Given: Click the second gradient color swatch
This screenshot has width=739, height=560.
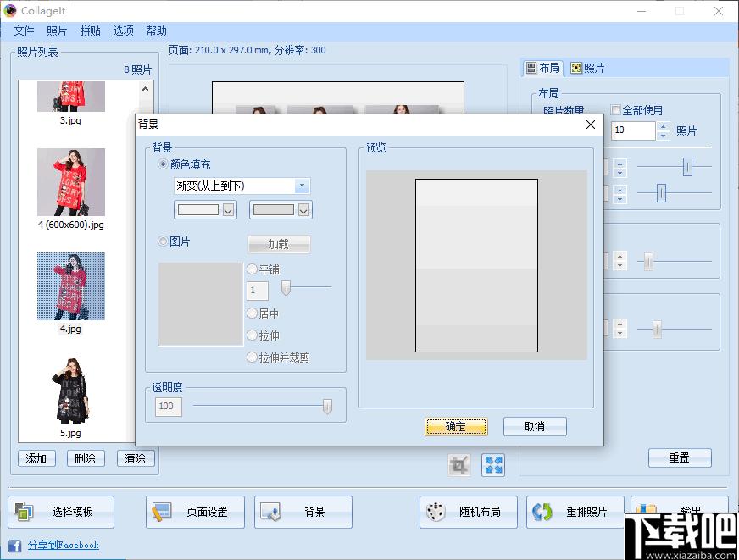Looking at the screenshot, I should [x=274, y=210].
